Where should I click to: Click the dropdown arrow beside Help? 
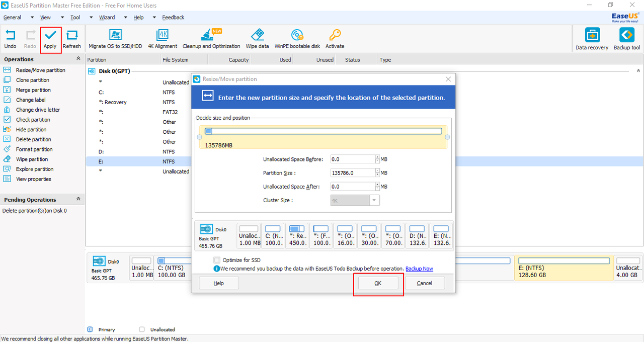(x=154, y=18)
